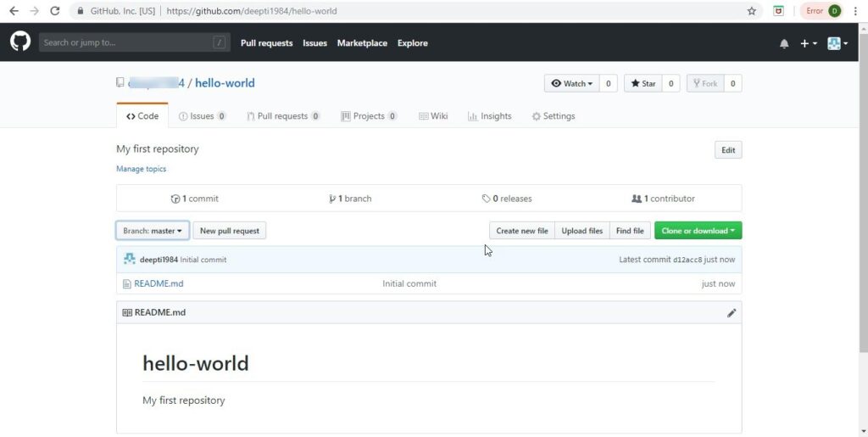Switch to the repository Issues tab
This screenshot has height=437, width=868.
[x=202, y=115]
